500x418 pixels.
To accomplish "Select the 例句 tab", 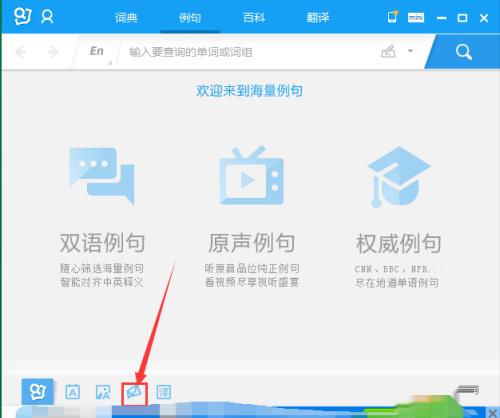I will coord(190,17).
